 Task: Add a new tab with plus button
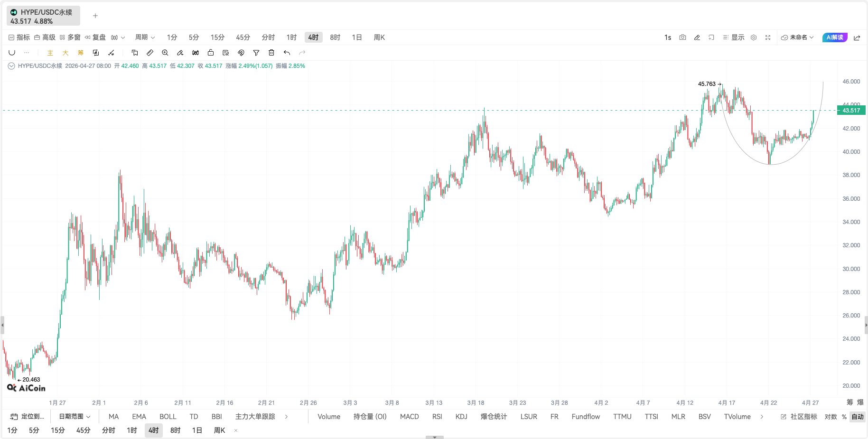95,16
